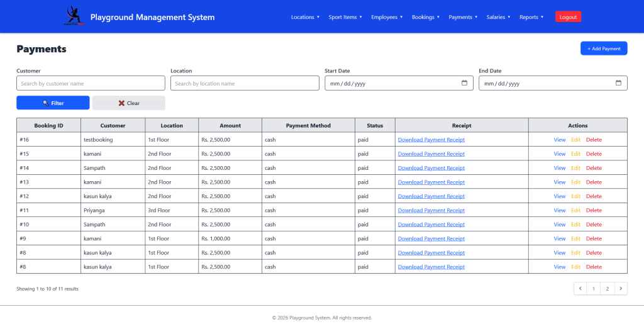Delete the payment for booking #13

pos(594,182)
